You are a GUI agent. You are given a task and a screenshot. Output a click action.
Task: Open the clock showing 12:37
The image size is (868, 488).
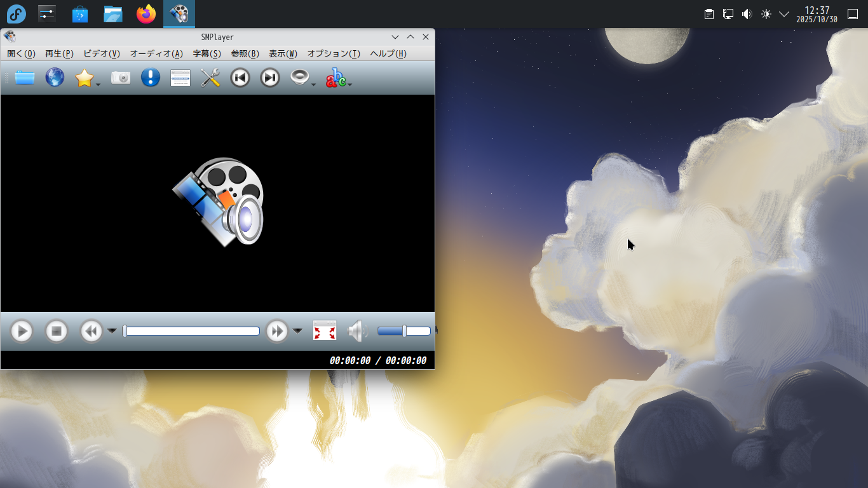click(x=817, y=14)
